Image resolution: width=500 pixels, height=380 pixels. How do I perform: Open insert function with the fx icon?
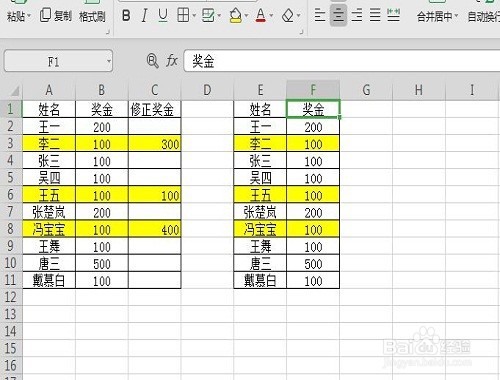[x=172, y=61]
